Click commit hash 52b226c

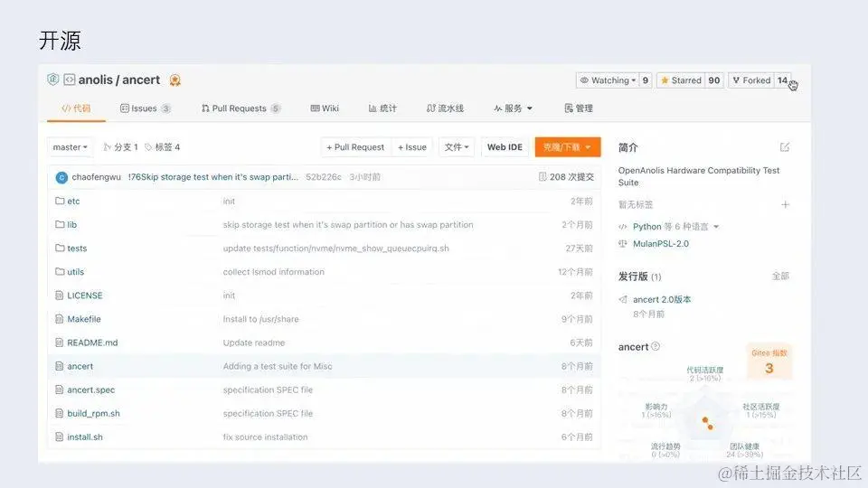point(324,177)
